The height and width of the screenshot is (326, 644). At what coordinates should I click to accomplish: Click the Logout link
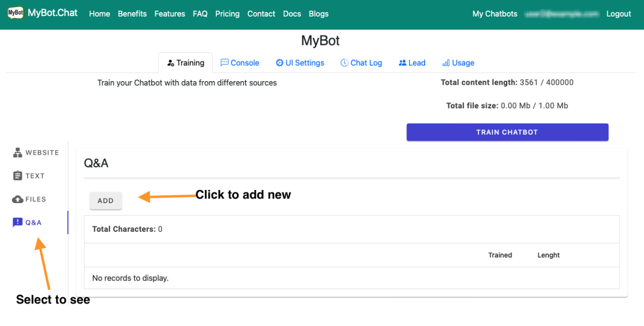click(x=618, y=14)
